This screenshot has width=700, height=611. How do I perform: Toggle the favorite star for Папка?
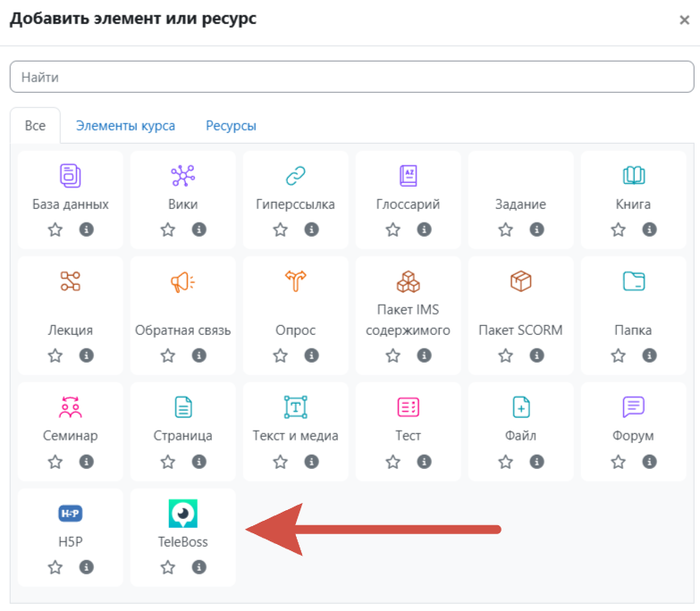pos(619,356)
